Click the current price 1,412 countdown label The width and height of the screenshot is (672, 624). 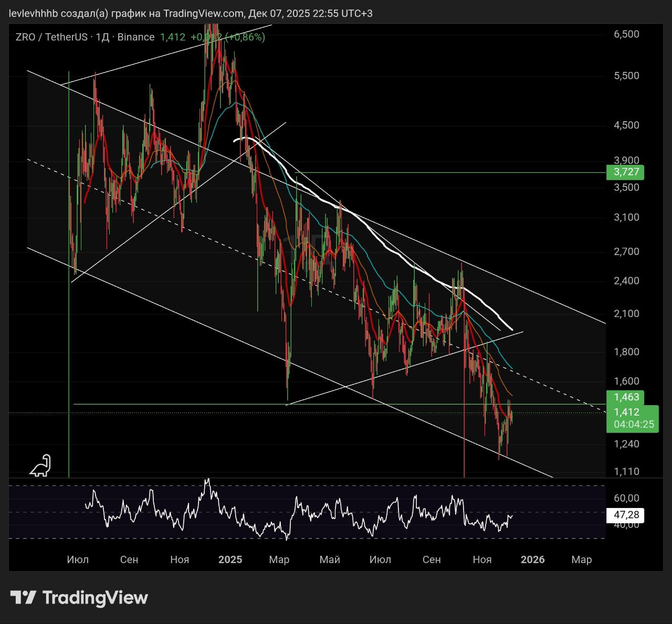click(632, 418)
